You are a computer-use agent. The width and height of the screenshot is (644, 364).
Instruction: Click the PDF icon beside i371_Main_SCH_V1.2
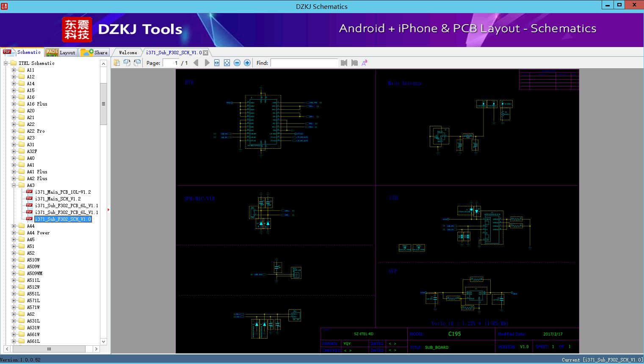[x=29, y=199]
